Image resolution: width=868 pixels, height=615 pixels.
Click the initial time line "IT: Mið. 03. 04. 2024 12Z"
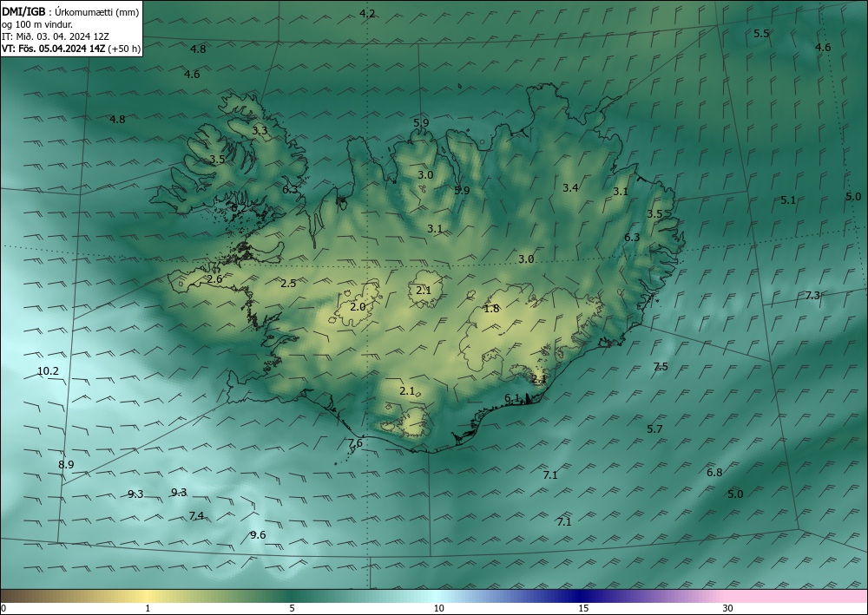tap(56, 36)
